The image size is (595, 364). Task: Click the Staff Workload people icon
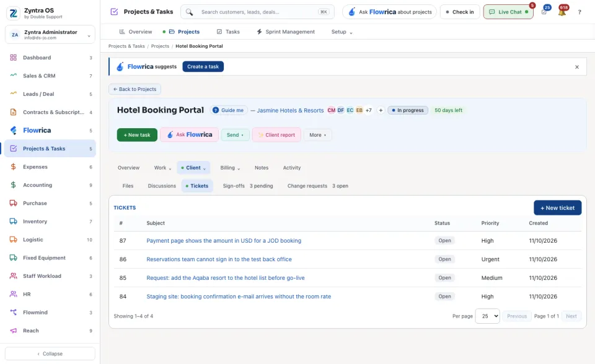[13, 276]
